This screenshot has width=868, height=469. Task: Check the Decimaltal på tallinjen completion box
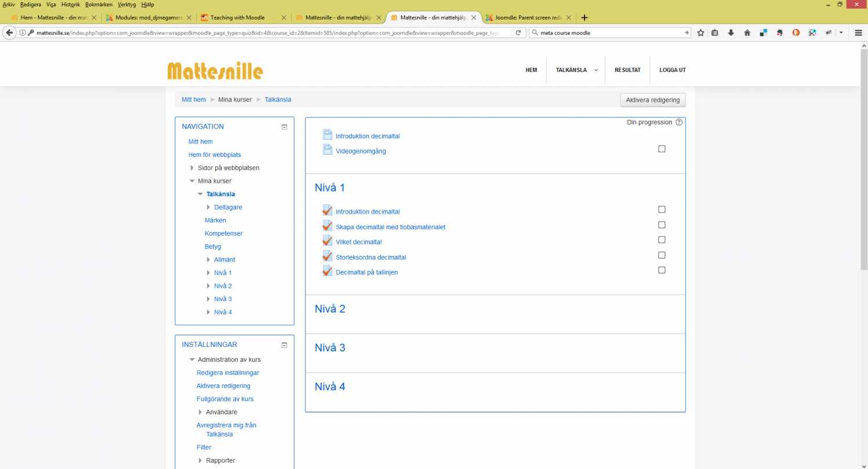coord(662,270)
